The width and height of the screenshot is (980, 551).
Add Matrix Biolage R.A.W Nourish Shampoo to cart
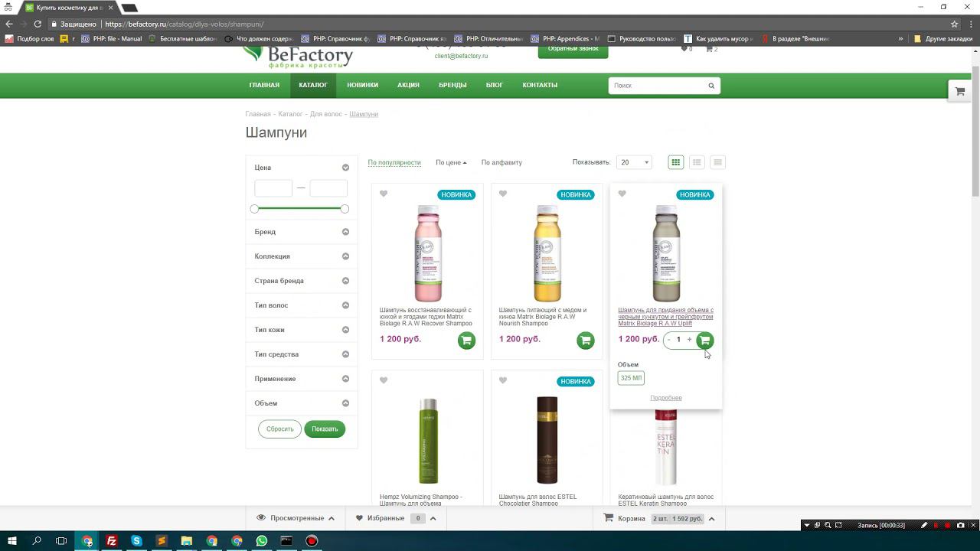(x=586, y=341)
